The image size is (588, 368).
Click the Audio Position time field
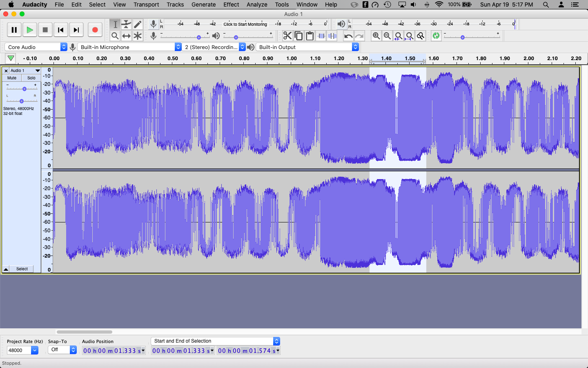point(114,351)
